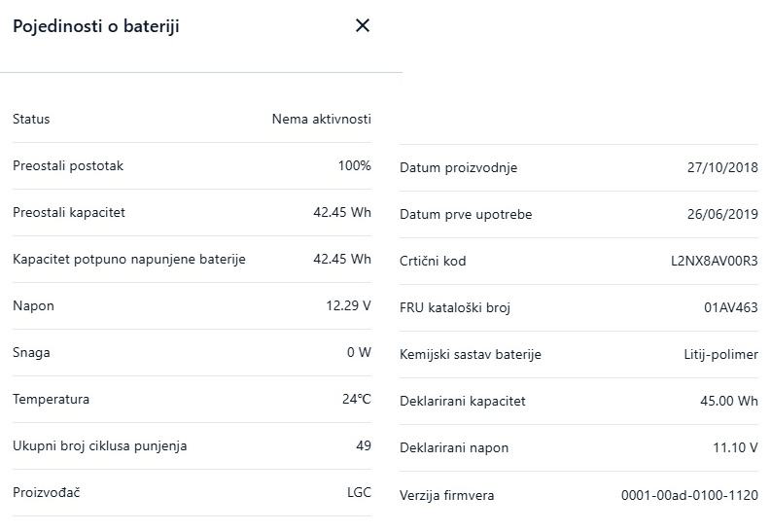Click the Datum proizvodnje date 27/10/2018

pyautogui.click(x=721, y=167)
